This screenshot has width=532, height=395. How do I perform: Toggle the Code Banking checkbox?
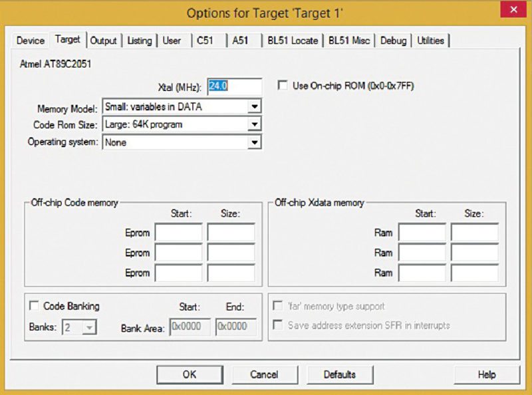(x=33, y=307)
